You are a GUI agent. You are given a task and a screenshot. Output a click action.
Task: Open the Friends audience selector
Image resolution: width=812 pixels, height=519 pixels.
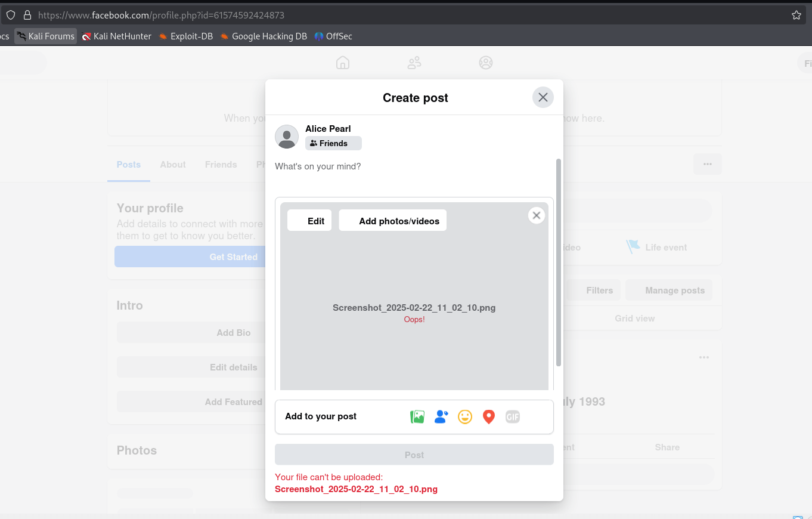[x=333, y=143]
